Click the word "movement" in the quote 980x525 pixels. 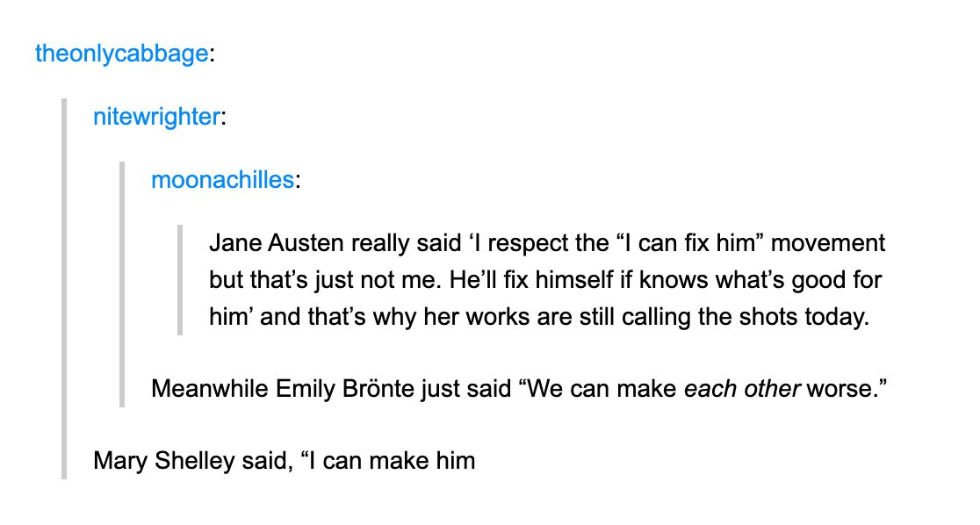[828, 243]
